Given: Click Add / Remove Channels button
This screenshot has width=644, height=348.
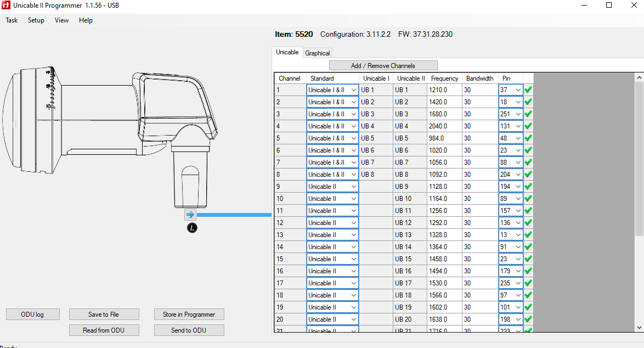Looking at the screenshot, I should point(383,65).
